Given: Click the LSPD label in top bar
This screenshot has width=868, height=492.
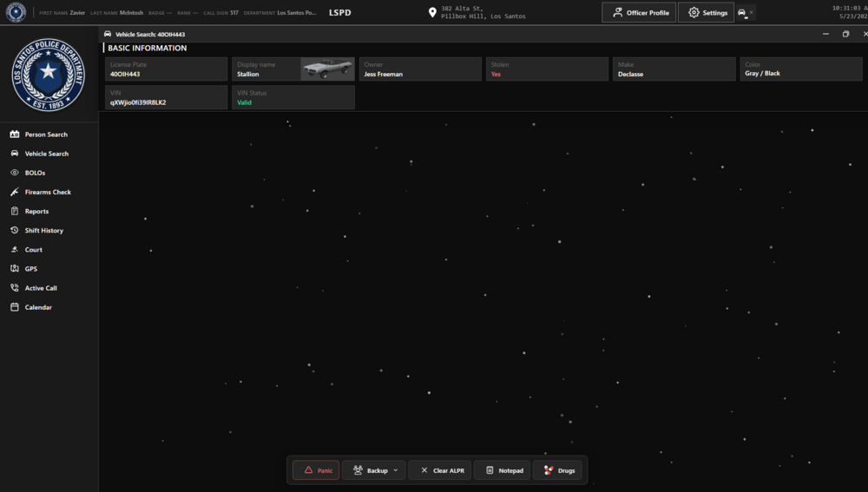Looking at the screenshot, I should point(340,13).
